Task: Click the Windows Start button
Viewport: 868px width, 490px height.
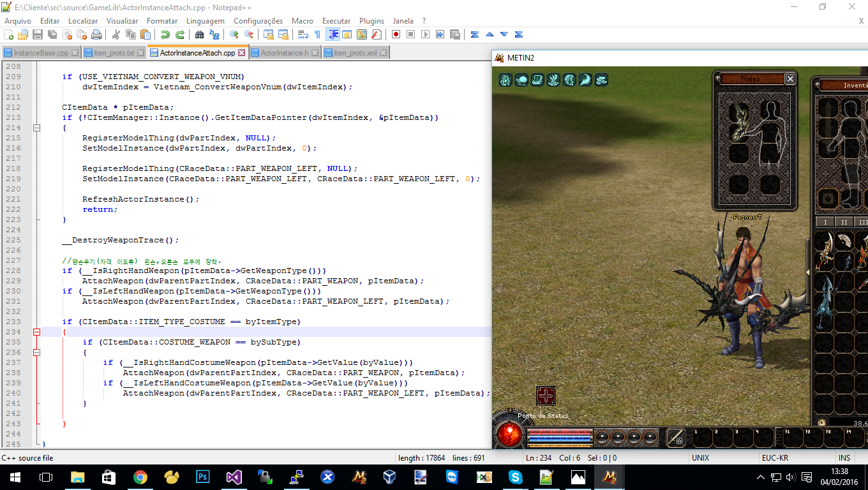Action: coord(15,477)
